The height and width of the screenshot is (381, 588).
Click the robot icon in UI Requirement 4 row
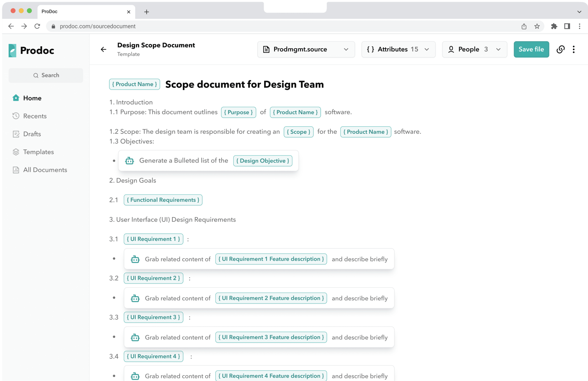coord(135,376)
